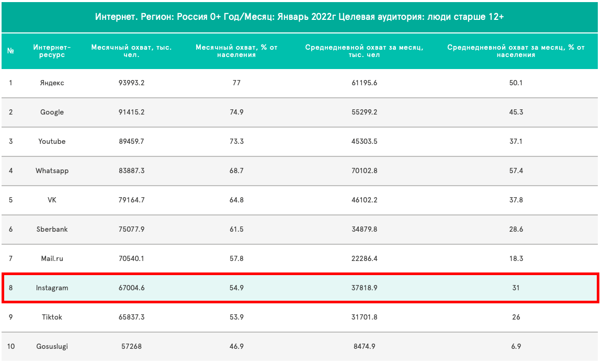Click Sberbank daily reach 34879.8
The height and width of the screenshot is (364, 602).
point(365,229)
